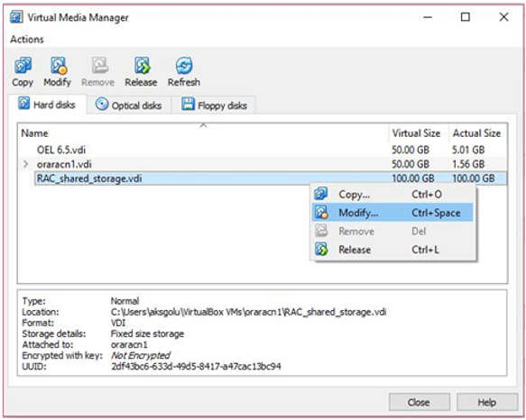Sort by the Virtual Size column header
The image size is (526, 420).
pos(419,133)
